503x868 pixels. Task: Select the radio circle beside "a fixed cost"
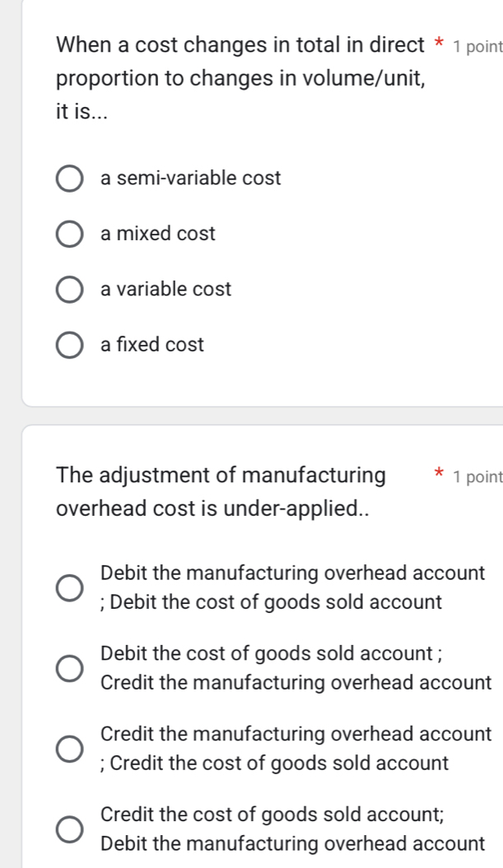coord(71,345)
